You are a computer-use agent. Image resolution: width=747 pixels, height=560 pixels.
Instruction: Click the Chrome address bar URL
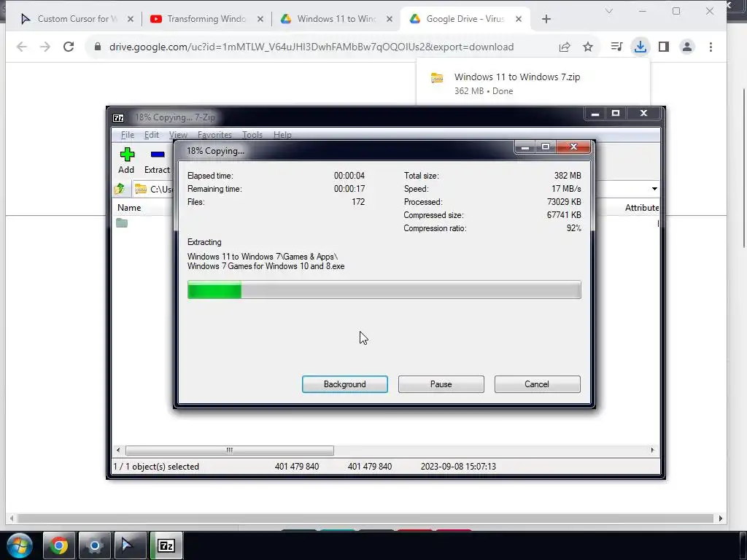pos(311,47)
